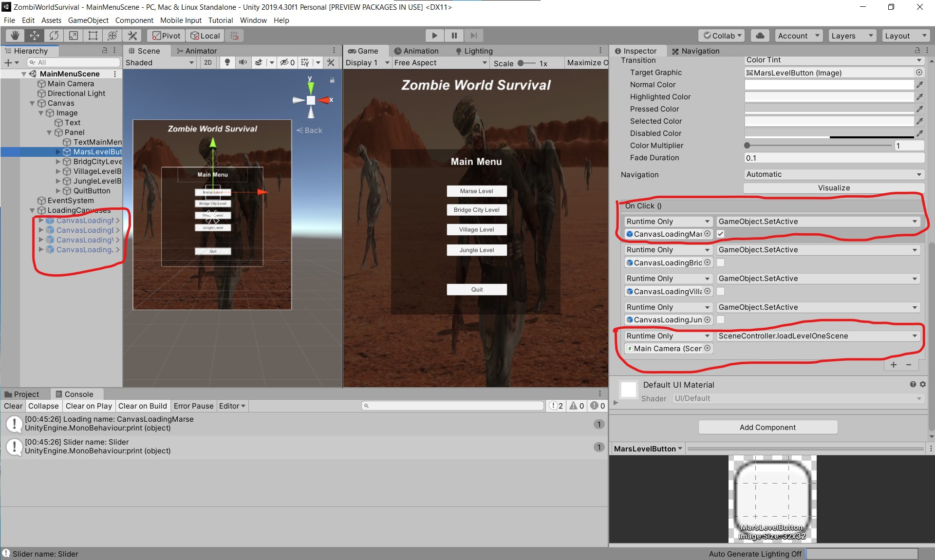Open the Component menu
Viewport: 935px width, 560px height.
[x=134, y=20]
